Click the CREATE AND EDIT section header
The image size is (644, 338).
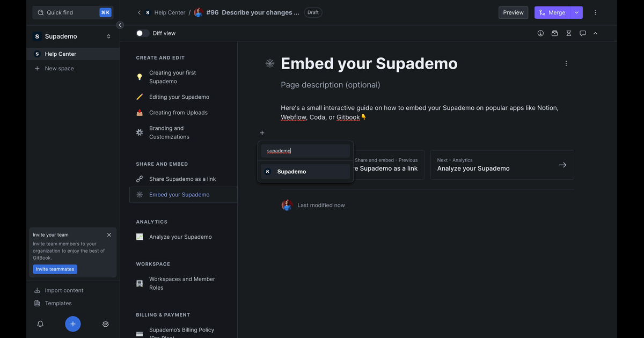click(x=160, y=58)
